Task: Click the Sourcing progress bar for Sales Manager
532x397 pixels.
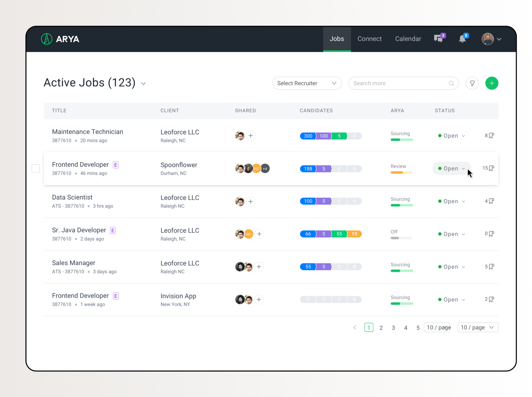Action: pos(401,271)
